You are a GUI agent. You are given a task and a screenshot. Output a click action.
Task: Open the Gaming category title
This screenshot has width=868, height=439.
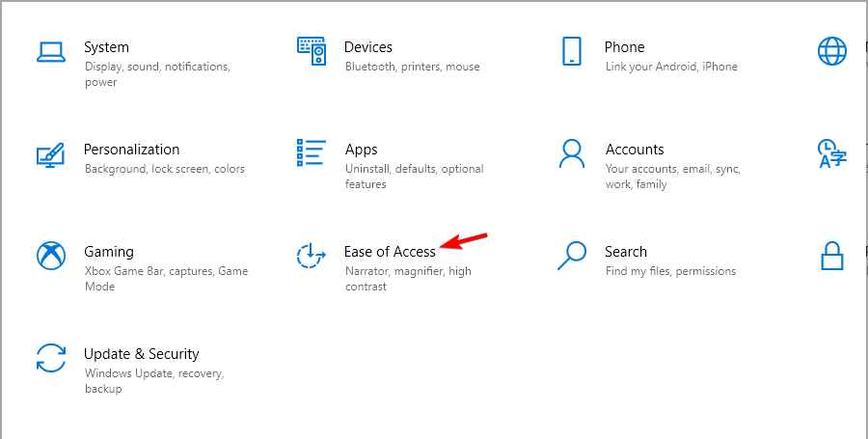(109, 252)
